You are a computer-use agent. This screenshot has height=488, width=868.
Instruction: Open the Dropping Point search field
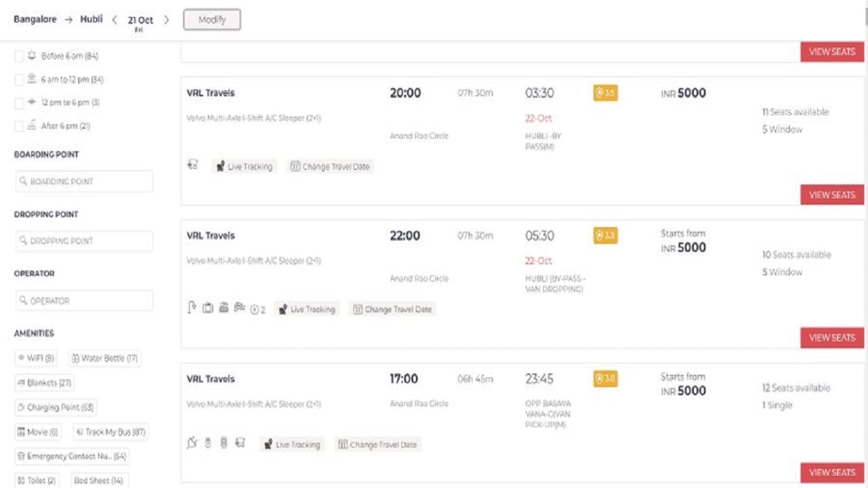84,241
